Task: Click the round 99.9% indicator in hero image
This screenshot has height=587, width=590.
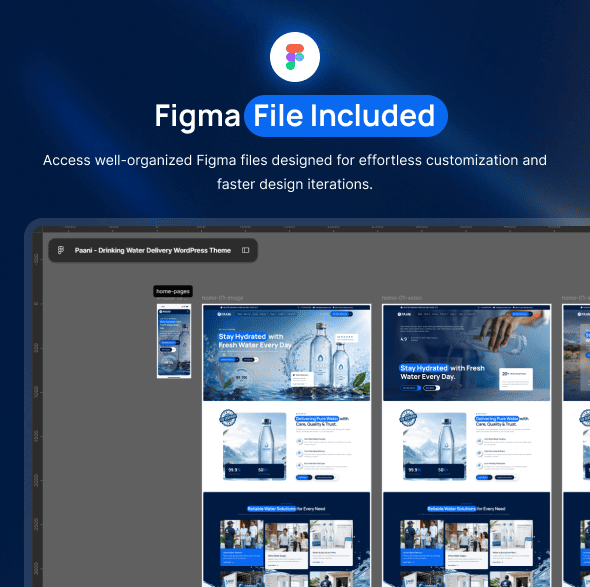Action: click(x=241, y=377)
